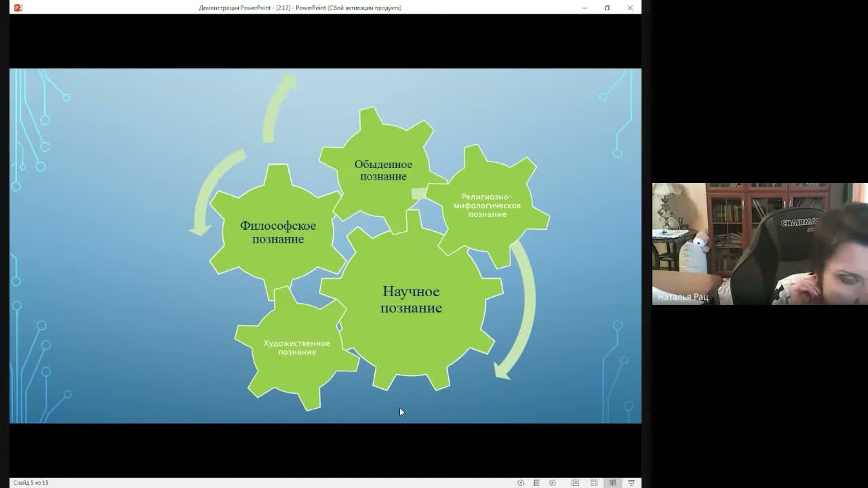Open the all-slides list icon
This screenshot has width=868, height=488.
(536, 483)
